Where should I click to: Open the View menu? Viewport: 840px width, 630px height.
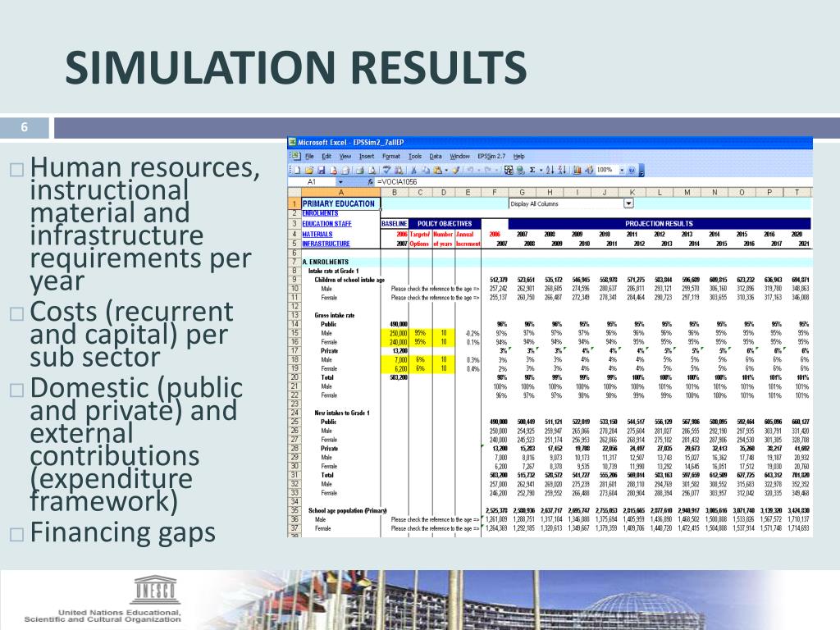pyautogui.click(x=345, y=157)
